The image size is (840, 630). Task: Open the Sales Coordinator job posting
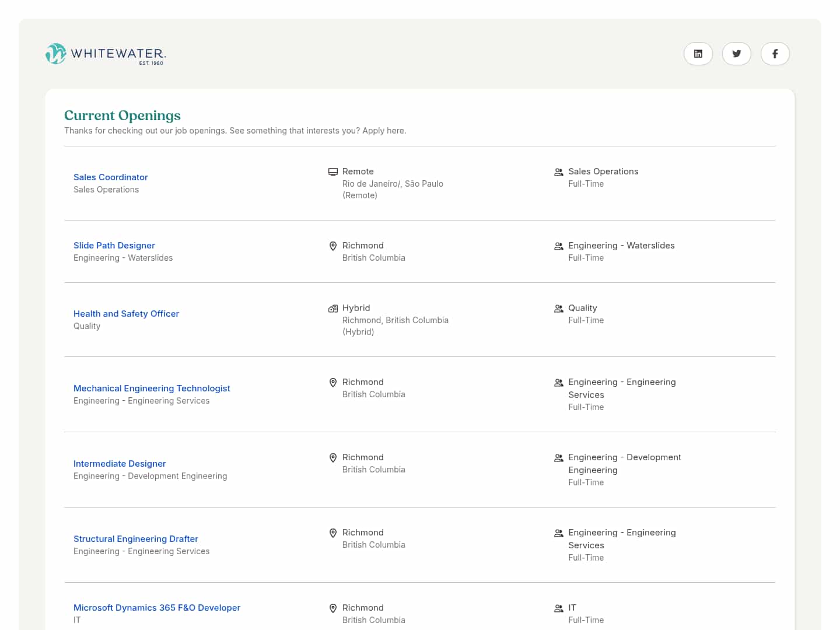click(110, 177)
